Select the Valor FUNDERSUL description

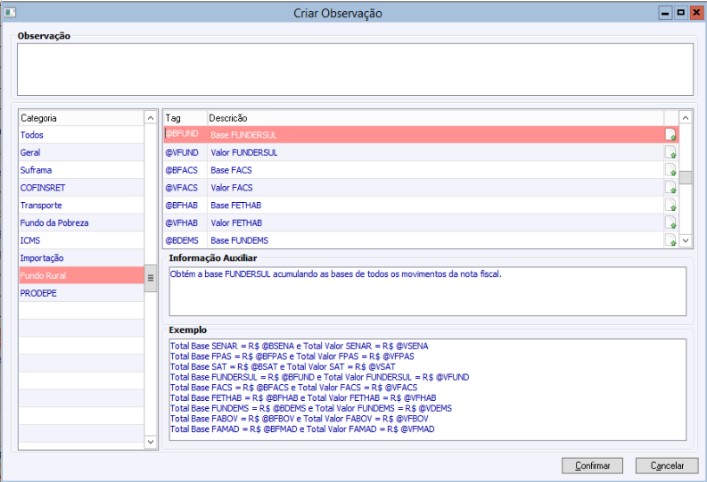pyautogui.click(x=244, y=152)
